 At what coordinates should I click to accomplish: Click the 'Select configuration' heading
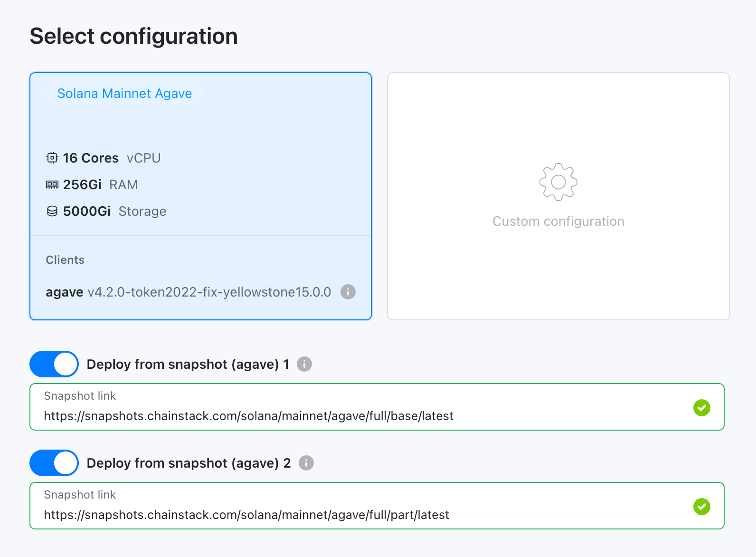pyautogui.click(x=134, y=36)
